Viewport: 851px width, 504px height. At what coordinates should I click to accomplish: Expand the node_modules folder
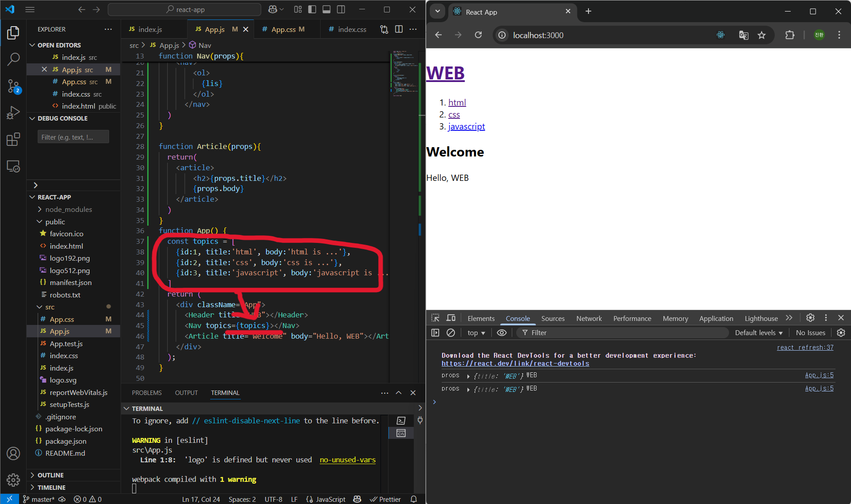coord(68,209)
